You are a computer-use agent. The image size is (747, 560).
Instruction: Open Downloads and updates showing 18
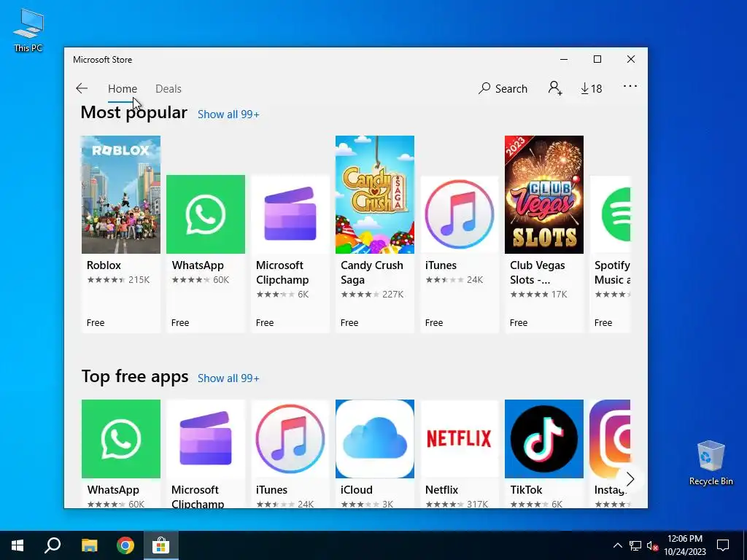(x=591, y=88)
